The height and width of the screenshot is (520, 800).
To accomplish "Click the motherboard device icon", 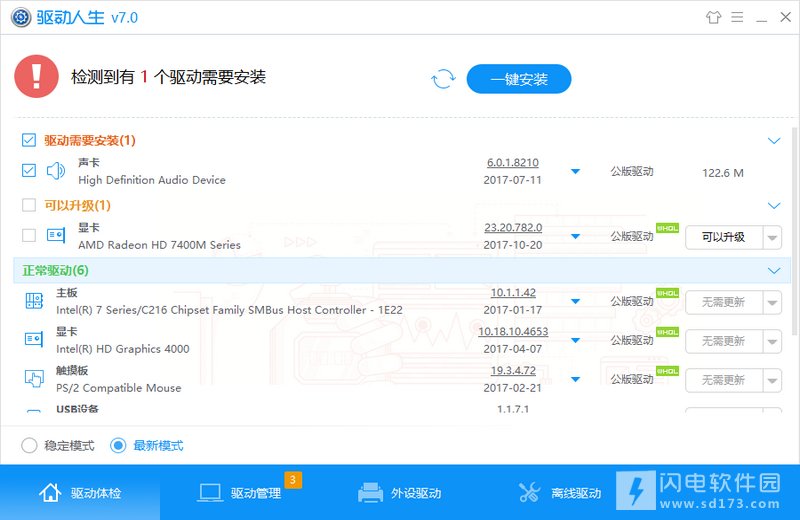I will [34, 301].
